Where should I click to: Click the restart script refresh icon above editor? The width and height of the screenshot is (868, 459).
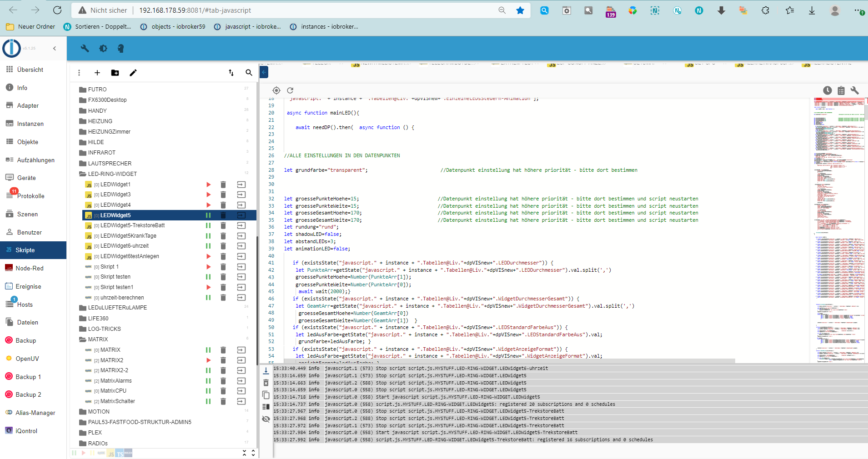290,90
